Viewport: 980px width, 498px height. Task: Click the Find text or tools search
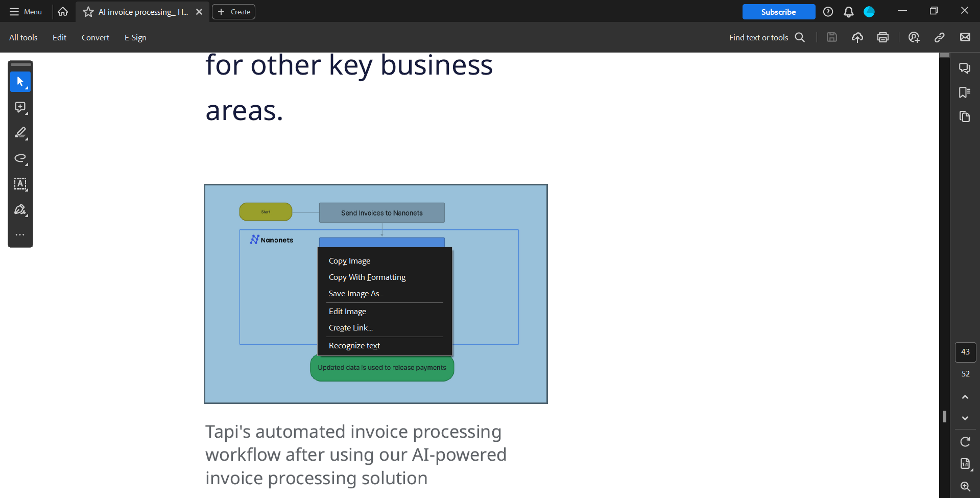coord(767,37)
